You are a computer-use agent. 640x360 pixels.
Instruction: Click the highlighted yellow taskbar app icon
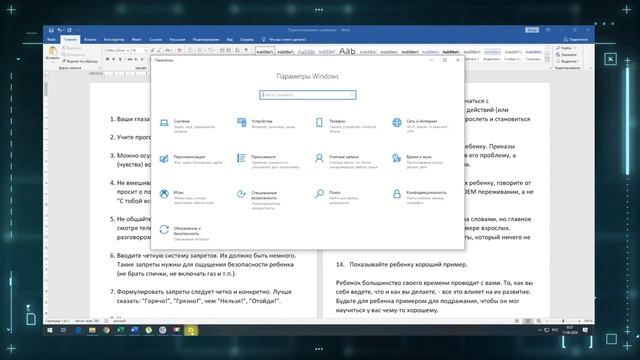191,330
